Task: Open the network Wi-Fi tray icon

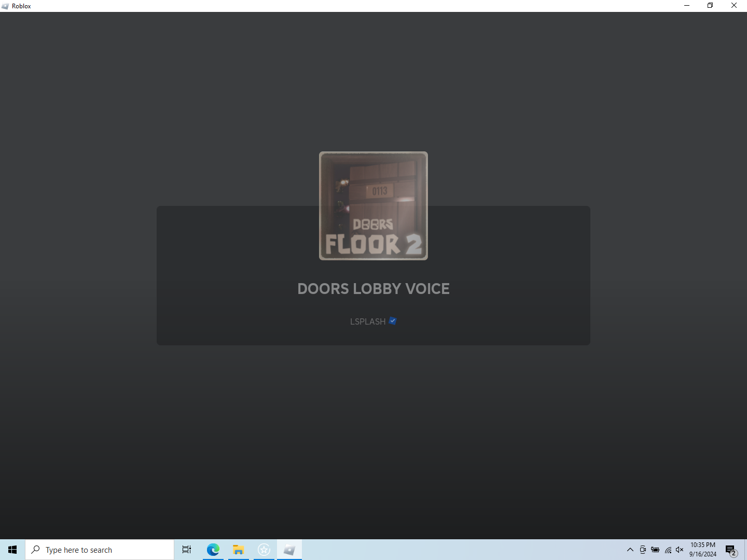Action: pyautogui.click(x=668, y=550)
